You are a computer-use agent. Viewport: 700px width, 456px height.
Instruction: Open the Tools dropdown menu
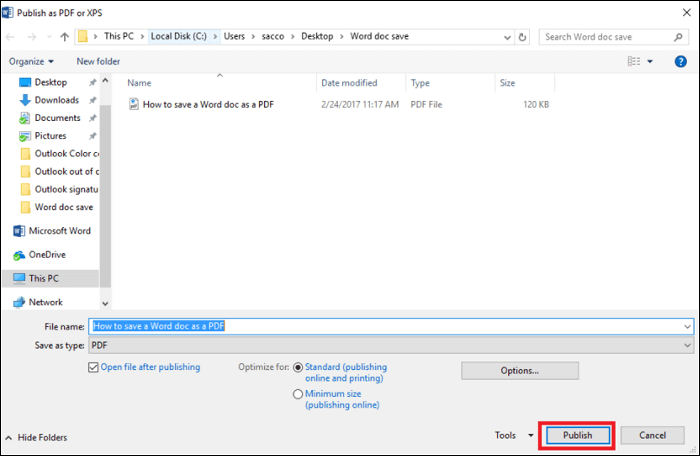[510, 435]
